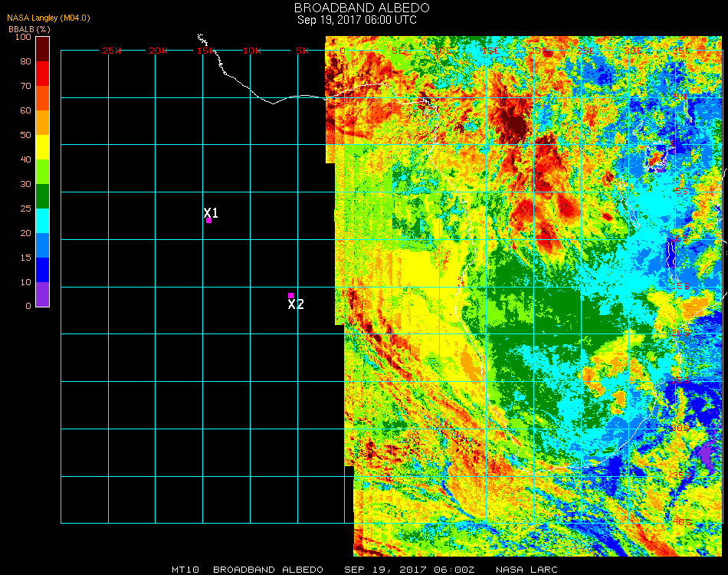Click the magenta X1 marker square
Image resolution: width=728 pixels, height=575 pixels.
click(208, 221)
